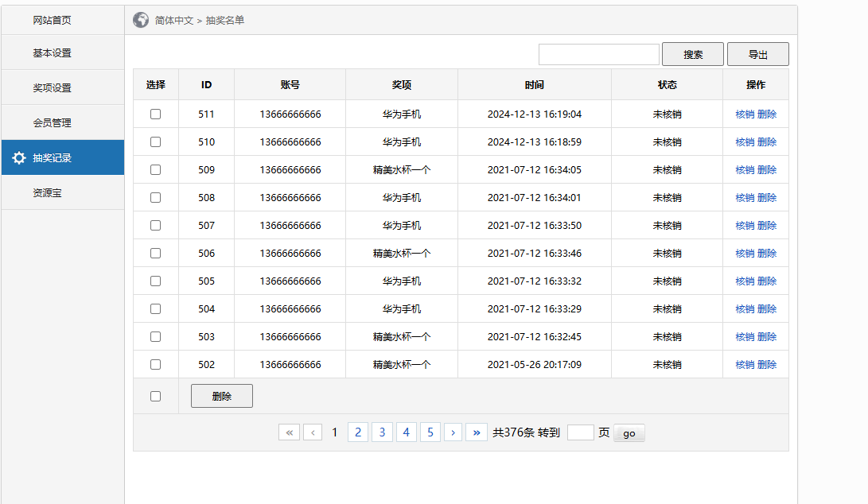
Task: Click the bulk 删除 button below the table
Action: tap(222, 396)
